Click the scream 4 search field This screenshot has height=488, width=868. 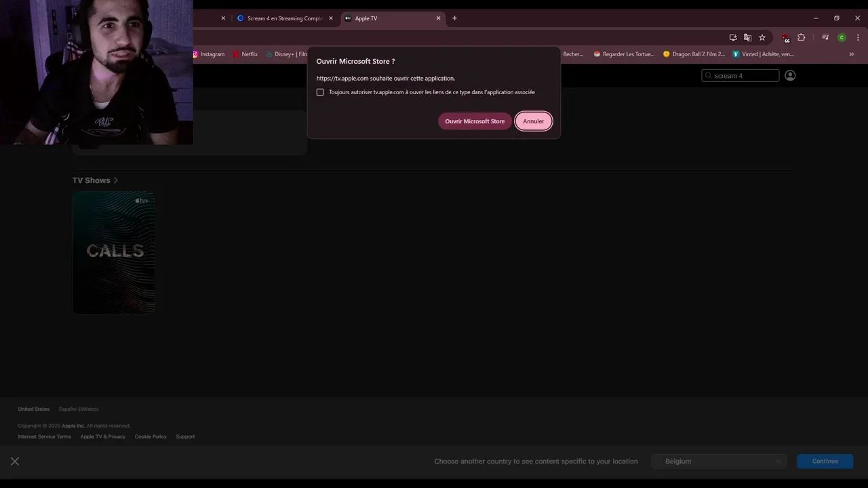[x=741, y=75]
